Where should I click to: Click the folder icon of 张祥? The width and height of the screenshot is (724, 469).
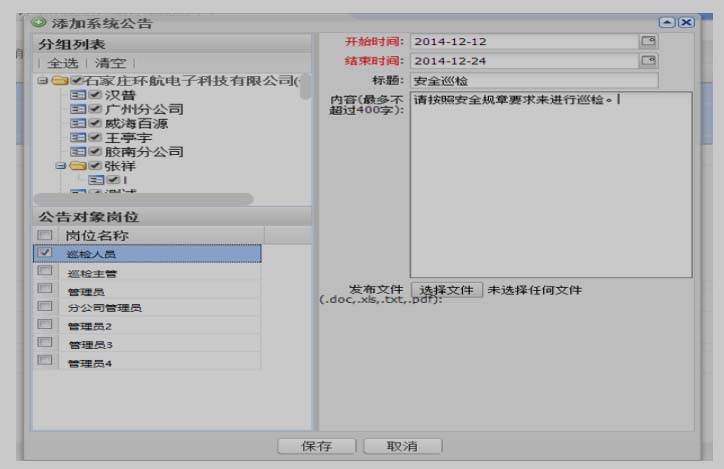[x=78, y=165]
